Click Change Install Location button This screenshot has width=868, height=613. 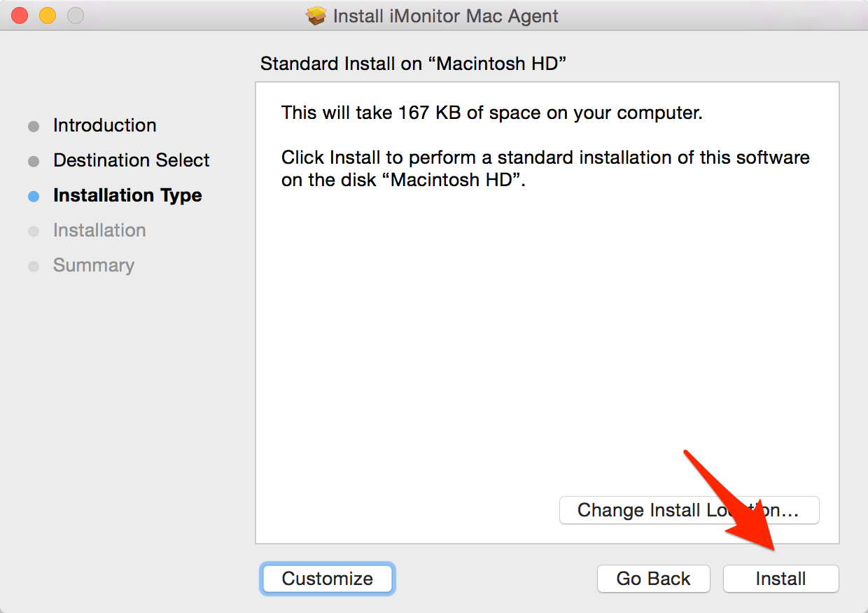[689, 510]
